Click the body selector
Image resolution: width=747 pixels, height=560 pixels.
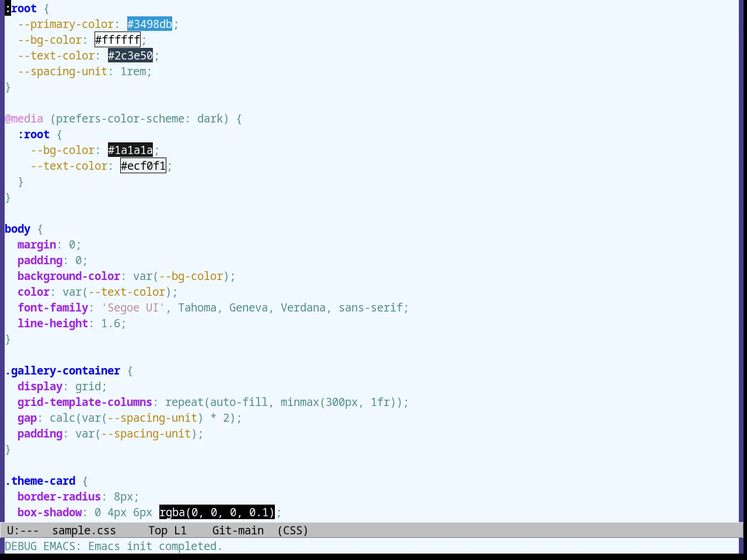[x=18, y=229]
